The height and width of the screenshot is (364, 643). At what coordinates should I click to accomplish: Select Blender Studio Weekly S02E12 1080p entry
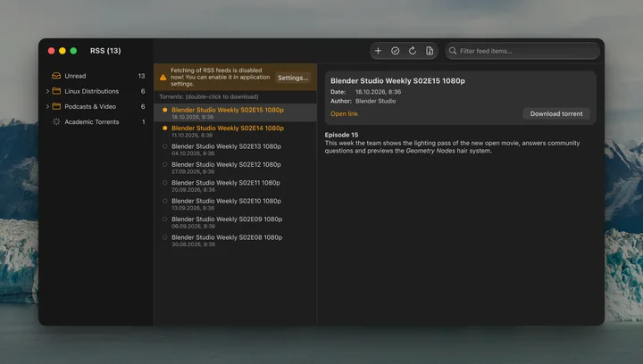[x=236, y=168]
